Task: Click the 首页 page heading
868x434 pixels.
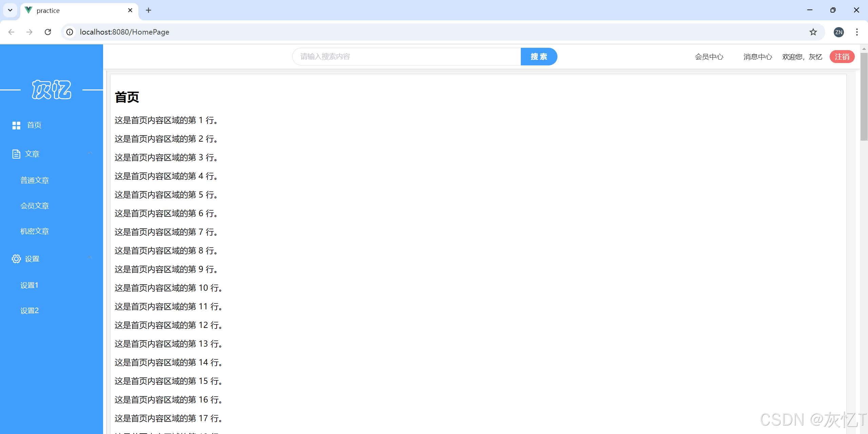Action: 127,97
